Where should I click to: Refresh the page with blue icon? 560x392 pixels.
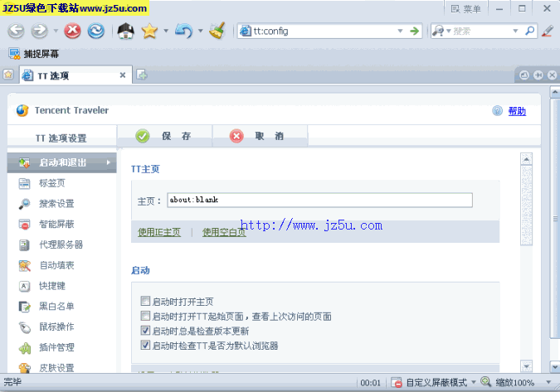[x=96, y=31]
